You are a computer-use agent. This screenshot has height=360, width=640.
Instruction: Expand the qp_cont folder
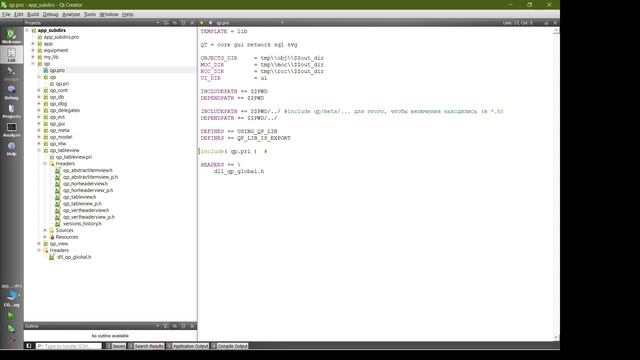pos(40,90)
